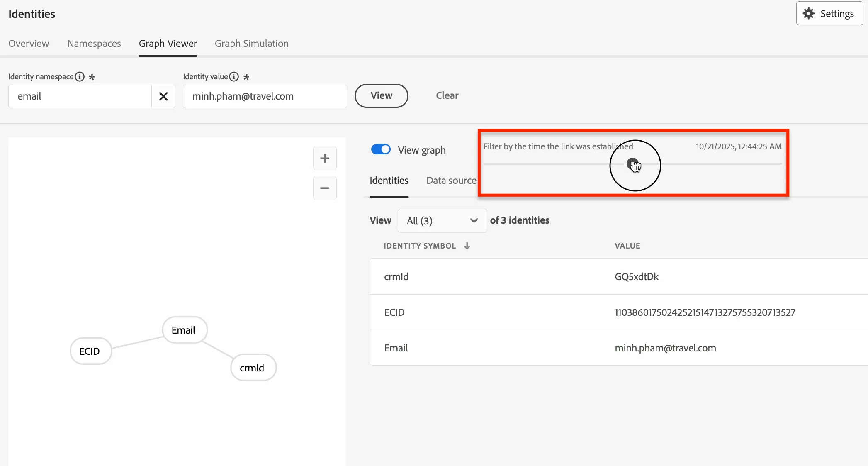Click the link time filter slider handle
Viewport: 868px width, 466px height.
[632, 164]
